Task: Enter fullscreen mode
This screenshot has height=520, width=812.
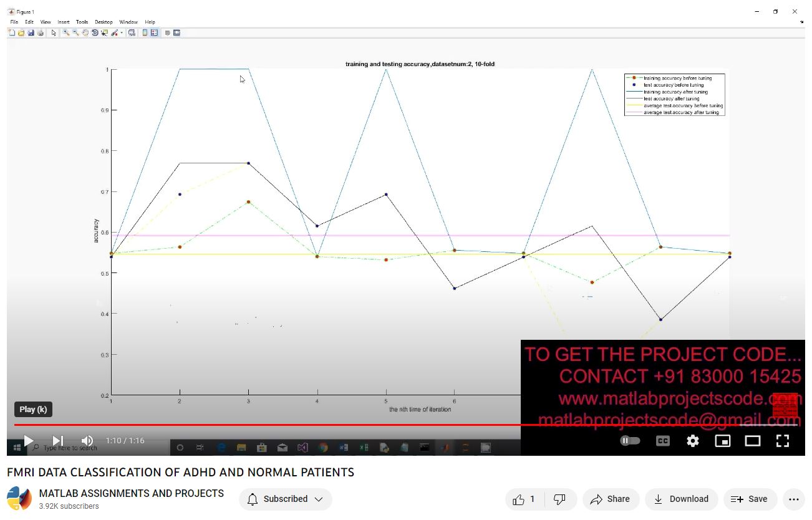Action: (x=783, y=441)
